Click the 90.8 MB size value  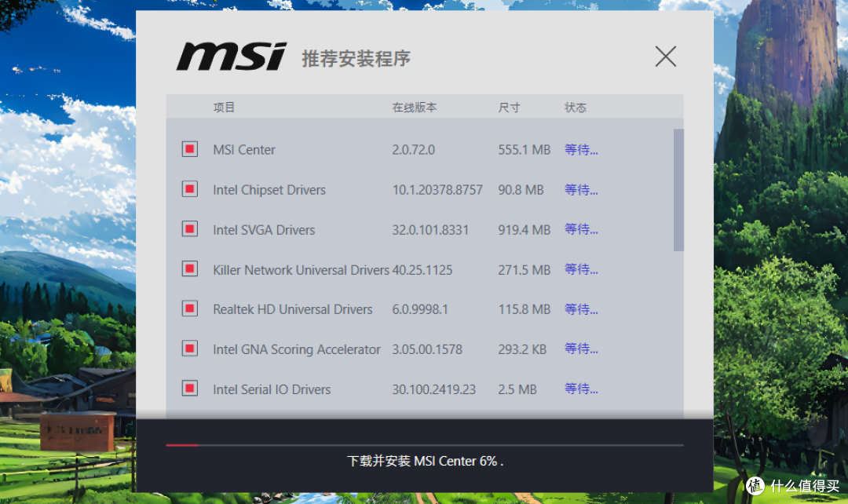[x=521, y=190]
